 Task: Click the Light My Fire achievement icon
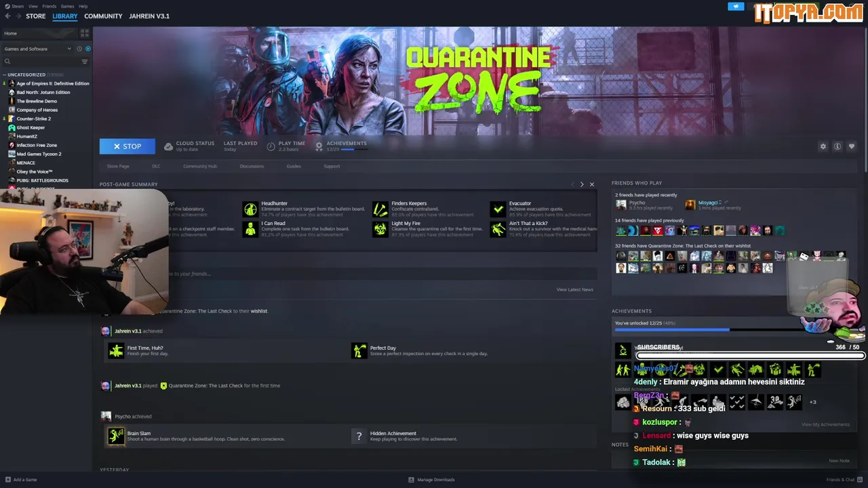coord(380,229)
